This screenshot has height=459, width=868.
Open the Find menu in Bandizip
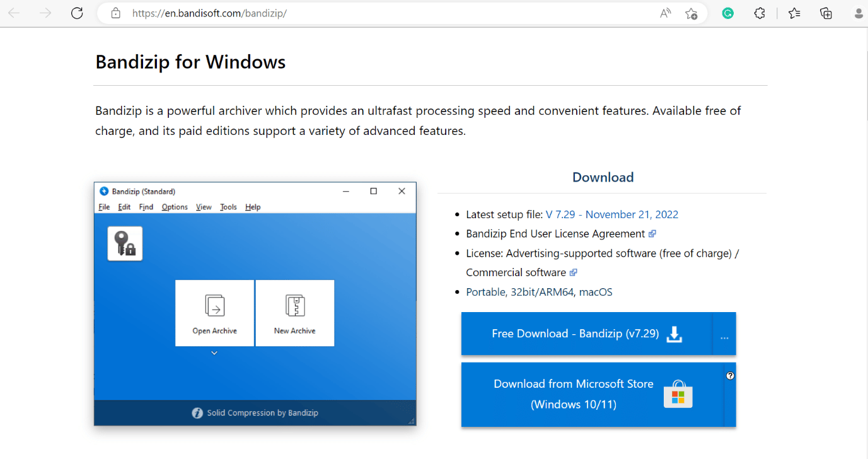(x=146, y=207)
